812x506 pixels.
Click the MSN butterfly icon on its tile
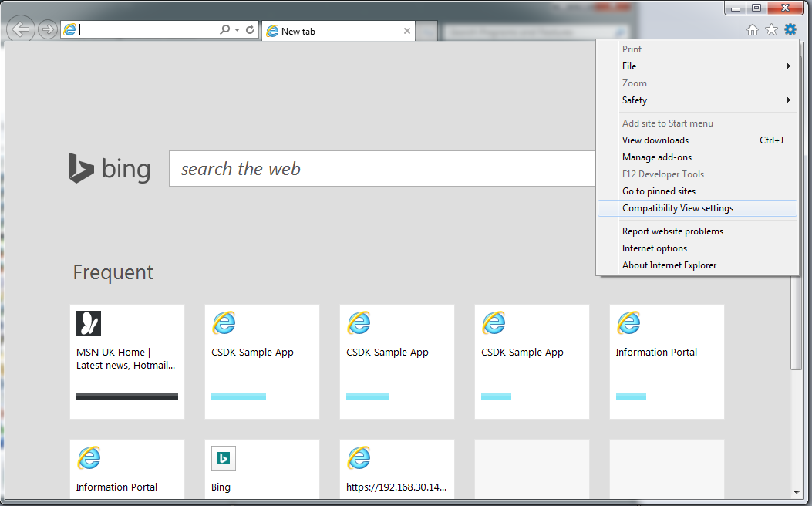point(89,323)
